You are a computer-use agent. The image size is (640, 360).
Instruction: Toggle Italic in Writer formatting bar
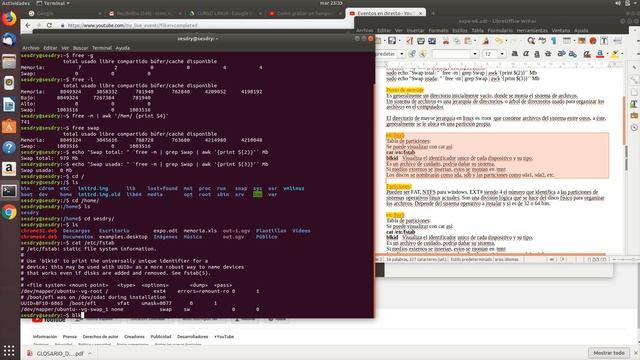coord(526,53)
